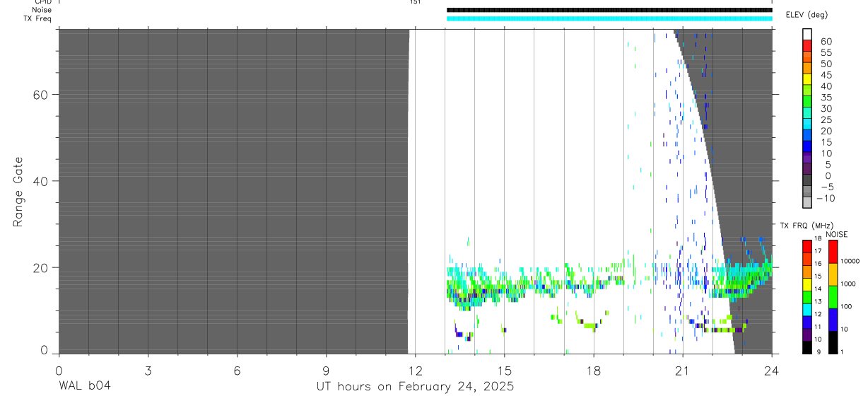Click the red 55-60 degree elevation swatch
Screen dimensions: 868x401
[807, 45]
